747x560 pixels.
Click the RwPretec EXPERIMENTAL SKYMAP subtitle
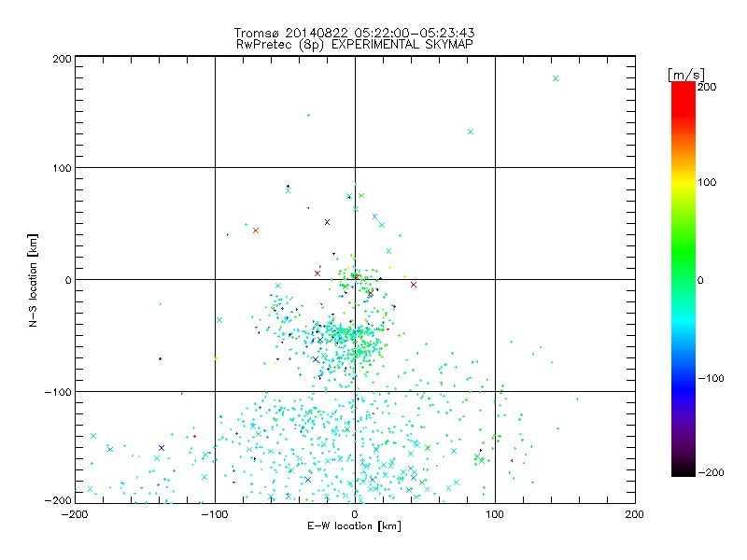pyautogui.click(x=355, y=44)
